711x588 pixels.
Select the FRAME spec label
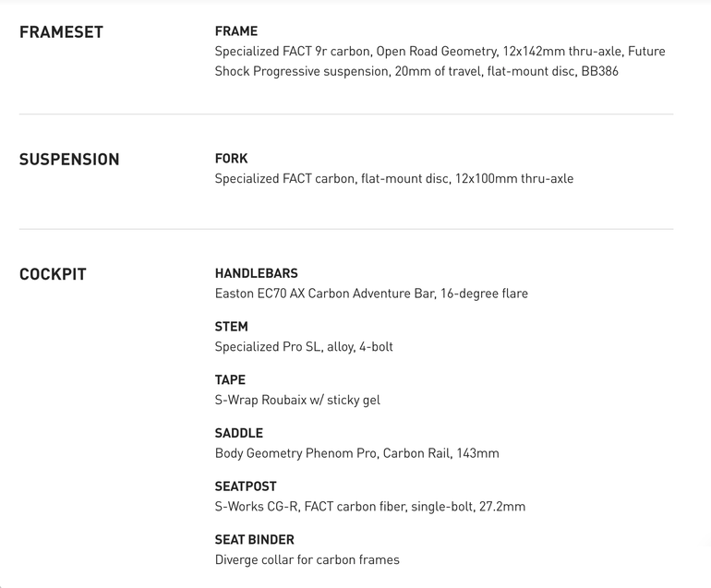point(236,30)
